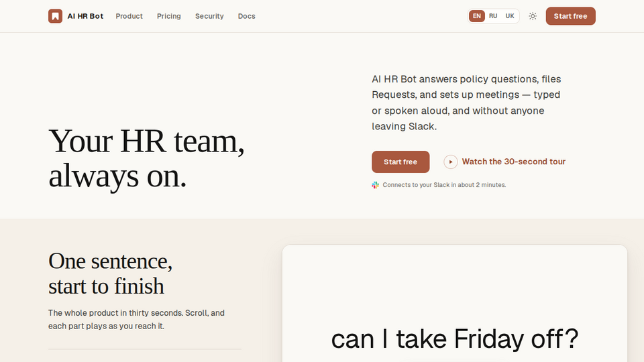The width and height of the screenshot is (644, 362).
Task: Open the Pricing page
Action: pyautogui.click(x=169, y=16)
